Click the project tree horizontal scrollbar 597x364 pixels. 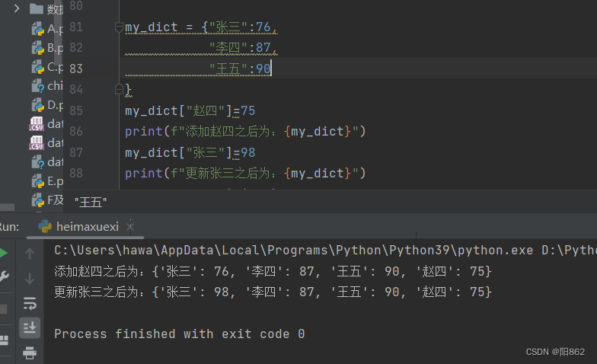[8, 206]
